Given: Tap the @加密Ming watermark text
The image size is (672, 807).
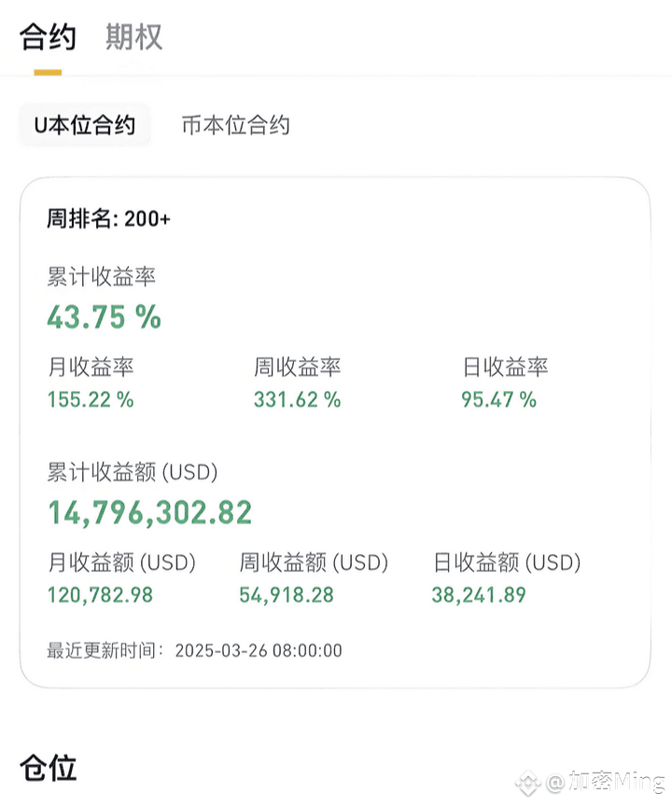Looking at the screenshot, I should coord(605,782).
